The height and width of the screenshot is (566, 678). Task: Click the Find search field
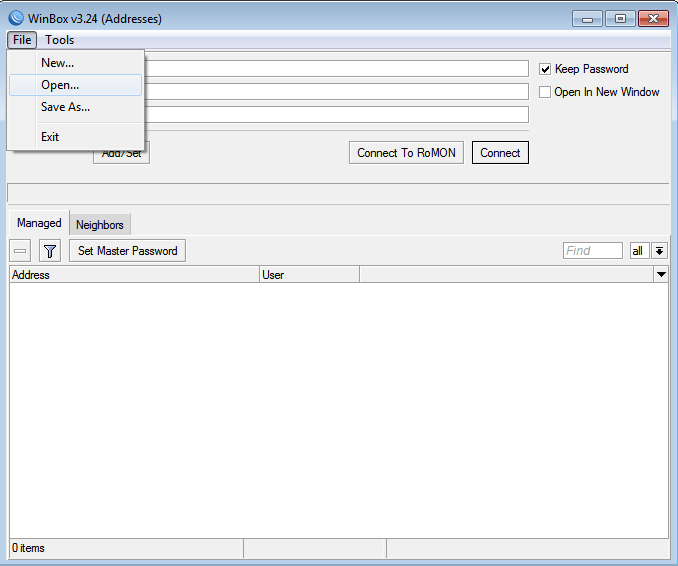[592, 251]
